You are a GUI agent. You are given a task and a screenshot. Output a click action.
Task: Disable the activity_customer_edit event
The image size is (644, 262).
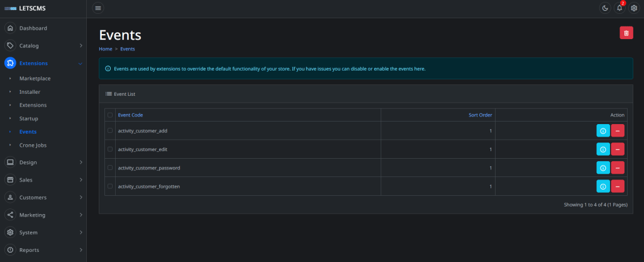point(618,149)
